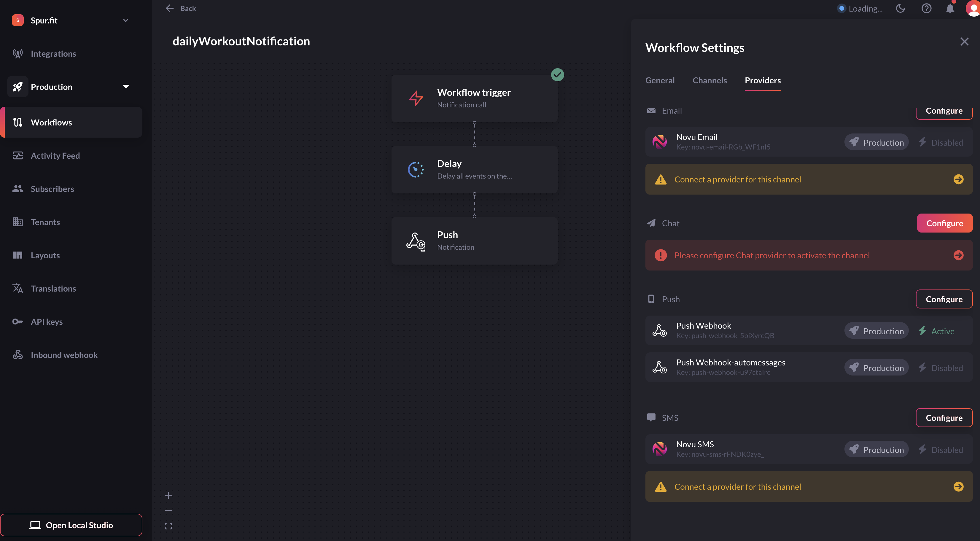Switch to the General tab

[660, 80]
